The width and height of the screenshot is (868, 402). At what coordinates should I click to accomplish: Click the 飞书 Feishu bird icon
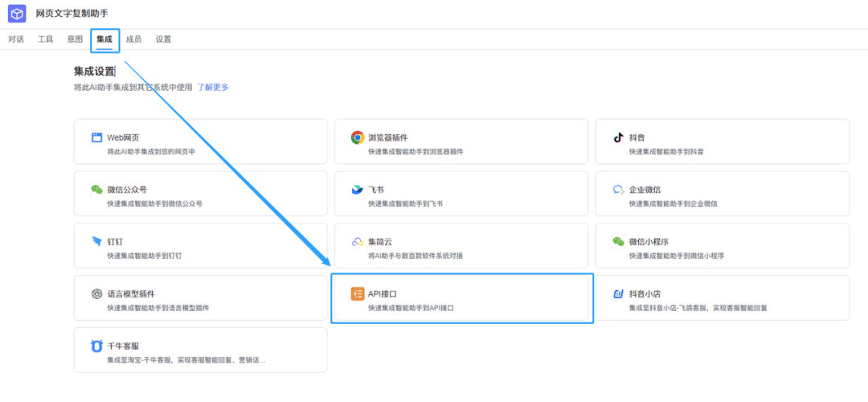point(358,190)
